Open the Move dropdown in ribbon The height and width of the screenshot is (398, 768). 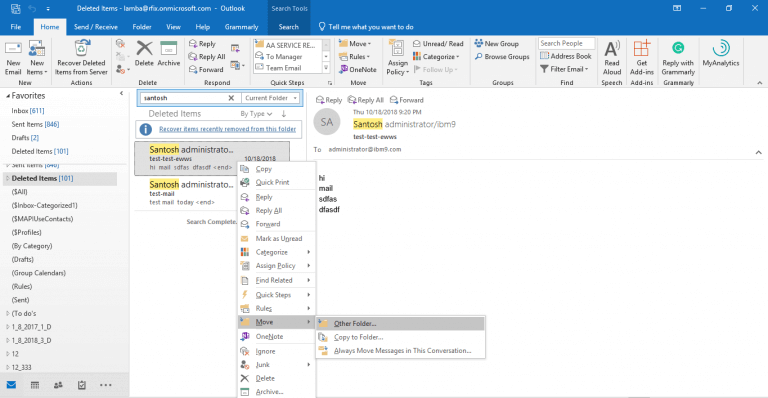(x=355, y=44)
